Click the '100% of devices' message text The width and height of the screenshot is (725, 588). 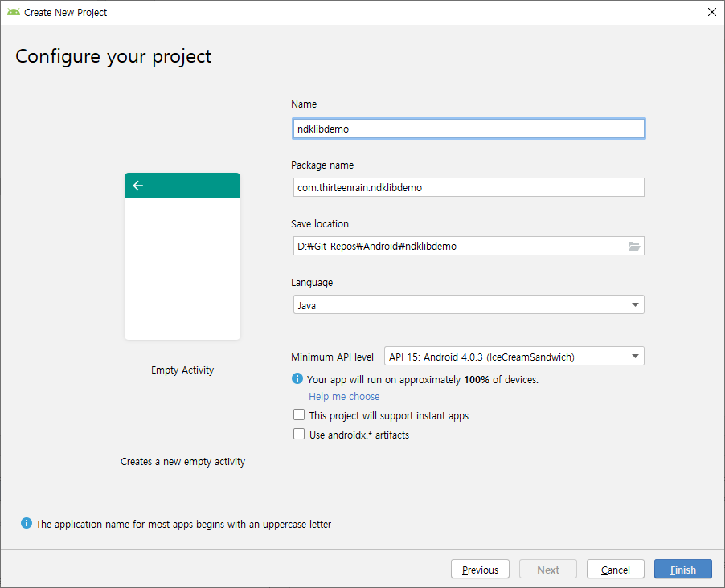(x=423, y=380)
